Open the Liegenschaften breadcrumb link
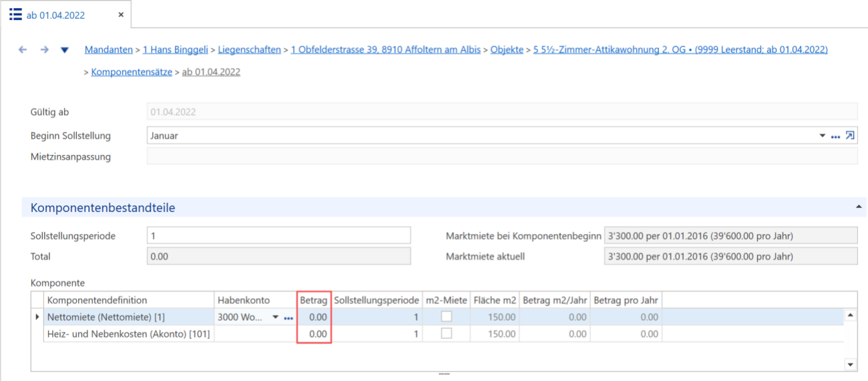 pos(249,50)
